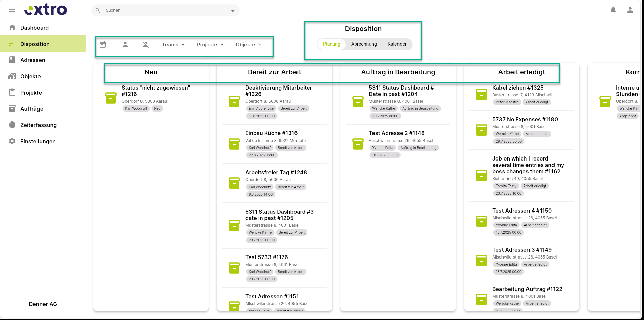Image resolution: width=644 pixels, height=320 pixels.
Task: Click date chip 8.8.2025 14:00
Action: click(260, 194)
